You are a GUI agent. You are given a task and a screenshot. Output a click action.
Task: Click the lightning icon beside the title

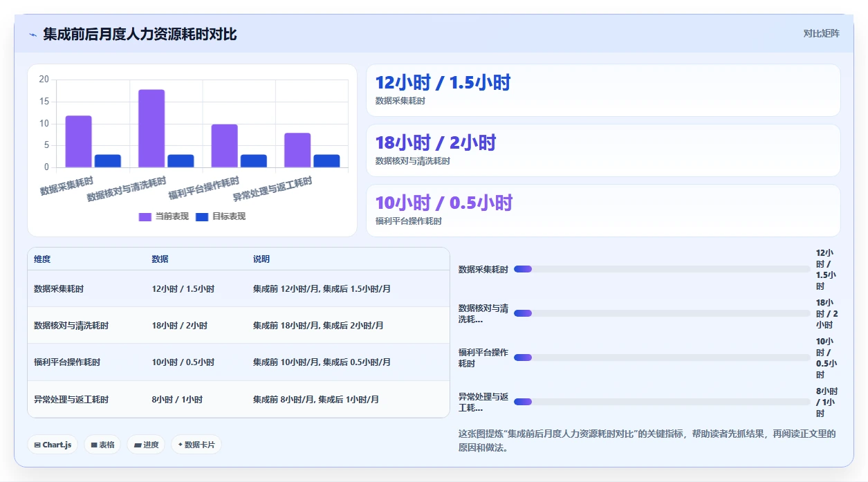coord(33,34)
